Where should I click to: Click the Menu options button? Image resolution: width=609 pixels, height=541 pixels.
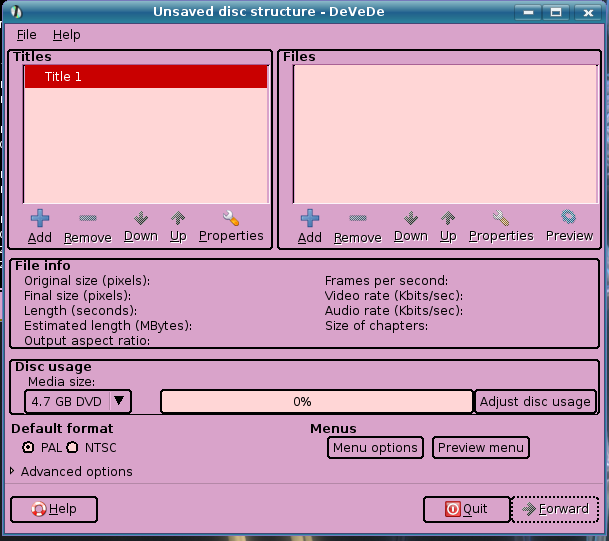375,447
